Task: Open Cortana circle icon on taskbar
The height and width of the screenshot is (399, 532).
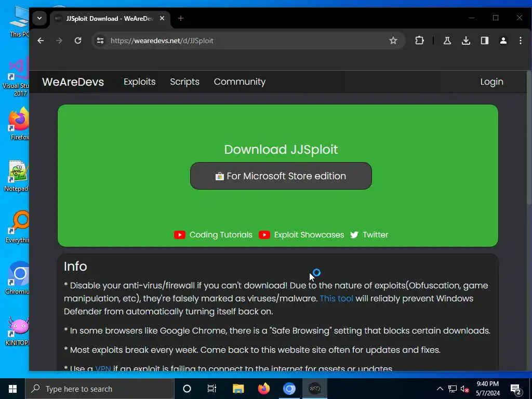Action: tap(187, 389)
